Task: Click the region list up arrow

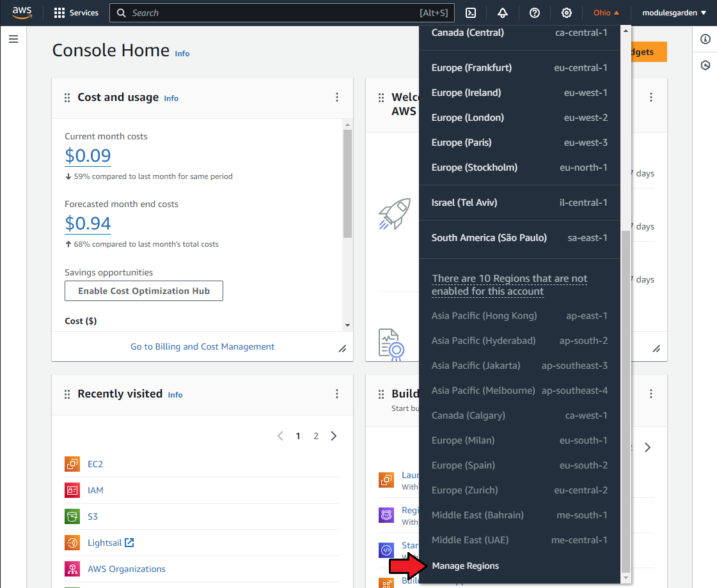Action: pos(626,31)
